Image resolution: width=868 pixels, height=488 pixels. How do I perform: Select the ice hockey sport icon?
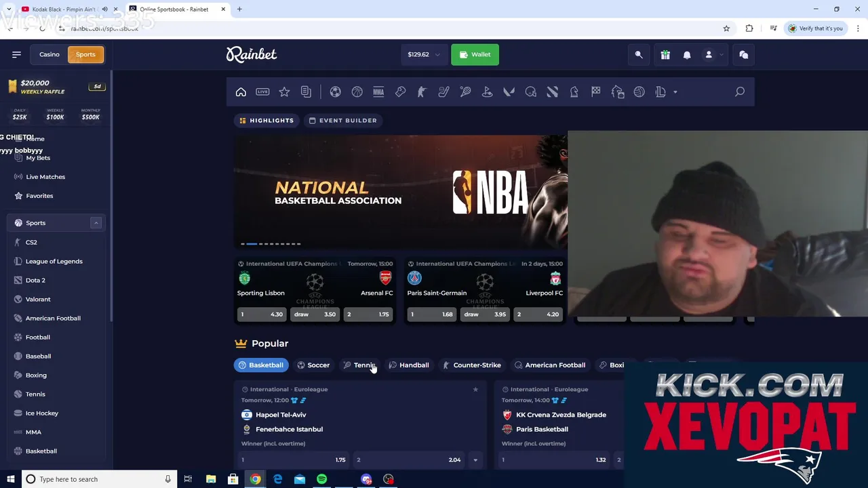443,91
